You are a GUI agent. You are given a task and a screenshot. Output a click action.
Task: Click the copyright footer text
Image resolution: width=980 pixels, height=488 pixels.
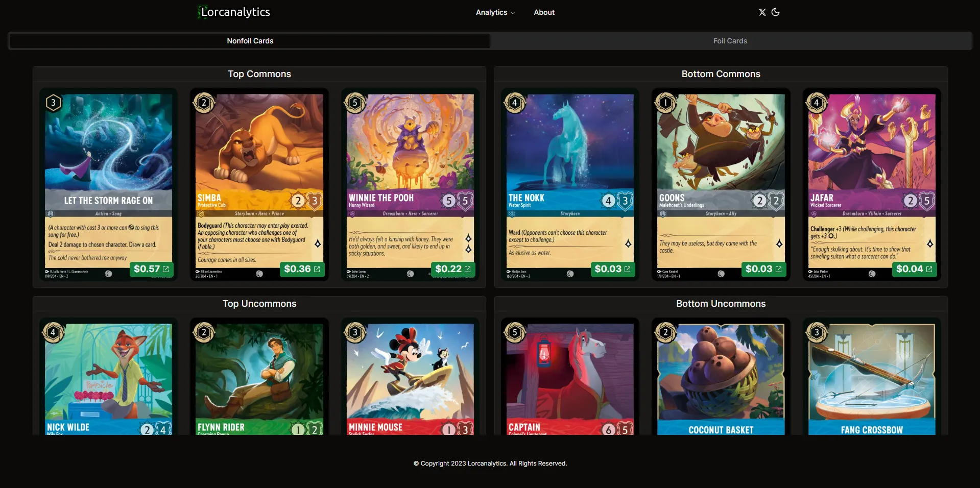click(490, 463)
